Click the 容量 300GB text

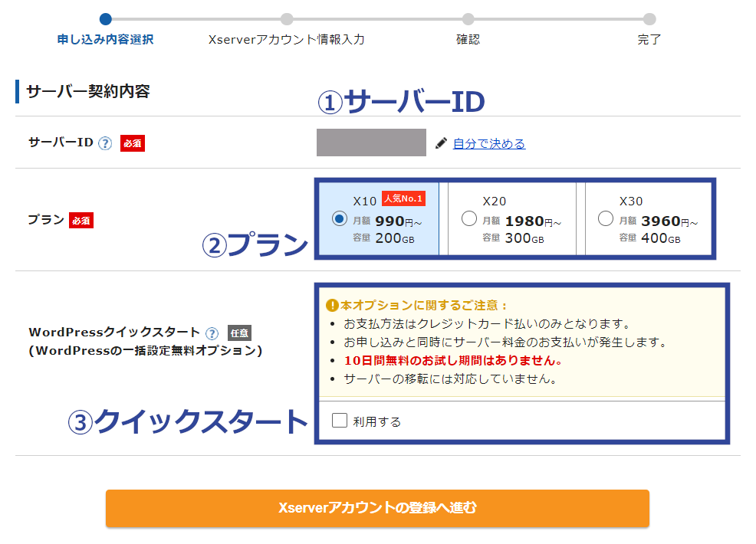pyautogui.click(x=513, y=238)
